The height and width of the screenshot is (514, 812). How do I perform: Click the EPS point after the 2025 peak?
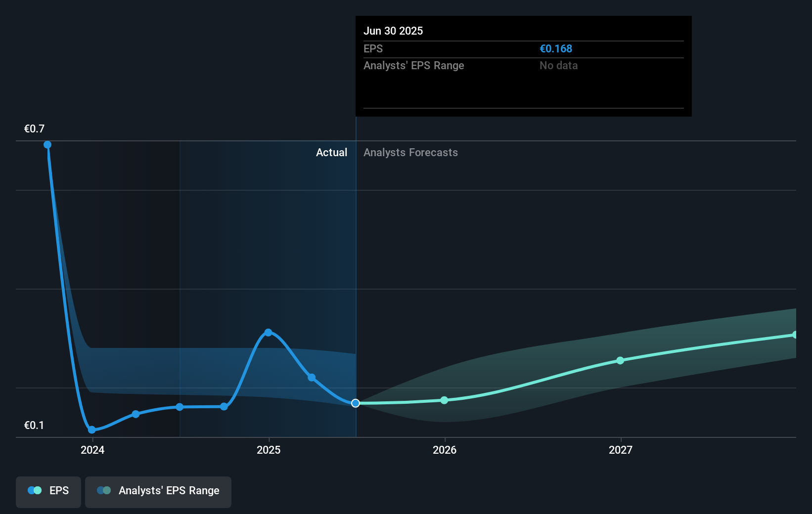pyautogui.click(x=312, y=378)
